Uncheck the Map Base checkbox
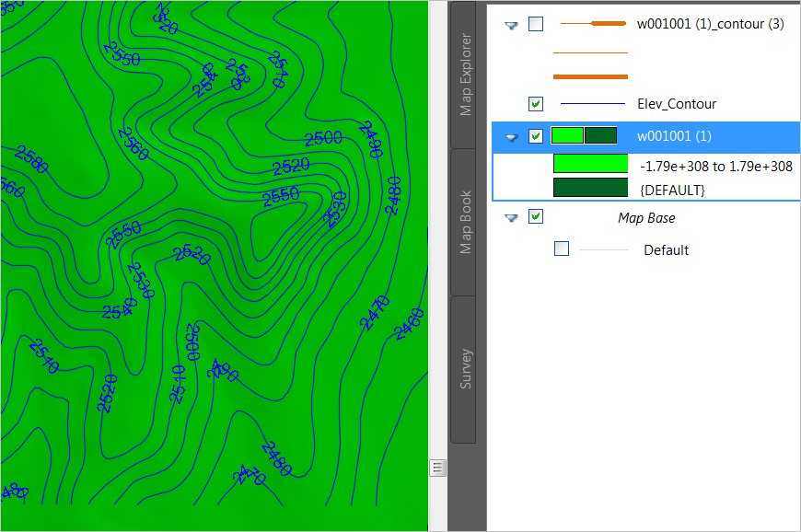The image size is (801, 532). tap(536, 216)
